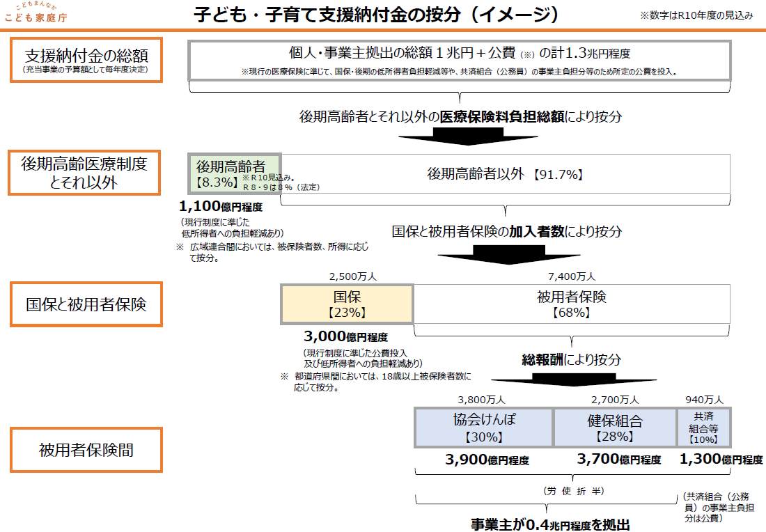766x532 pixels.
Task: Select the 支援納付金の総額 orange label box
Action: click(x=86, y=60)
